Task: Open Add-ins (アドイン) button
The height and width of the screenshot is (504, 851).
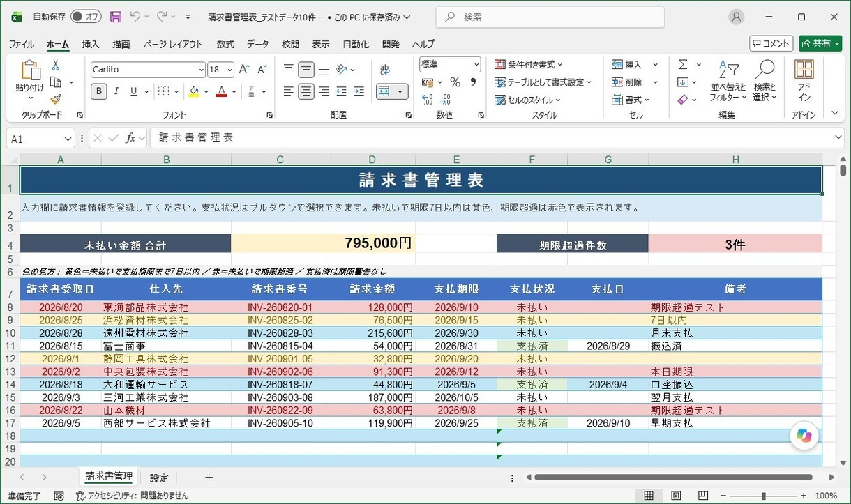Action: point(804,81)
